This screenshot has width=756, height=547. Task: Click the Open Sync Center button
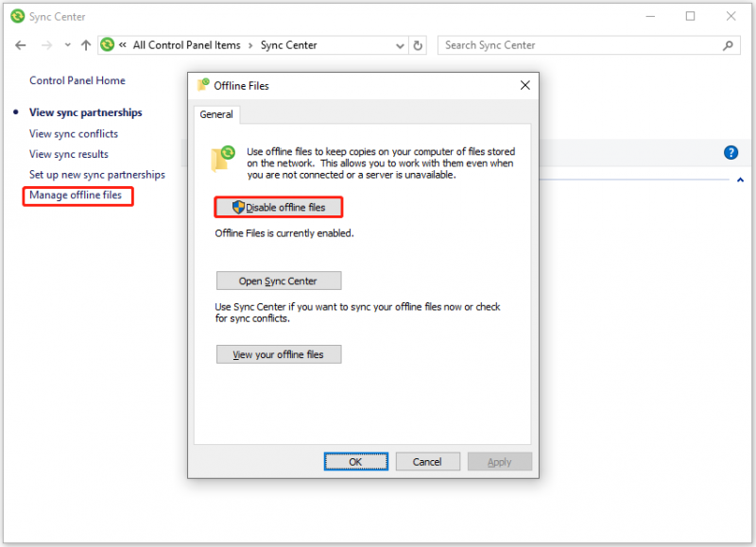(x=279, y=281)
